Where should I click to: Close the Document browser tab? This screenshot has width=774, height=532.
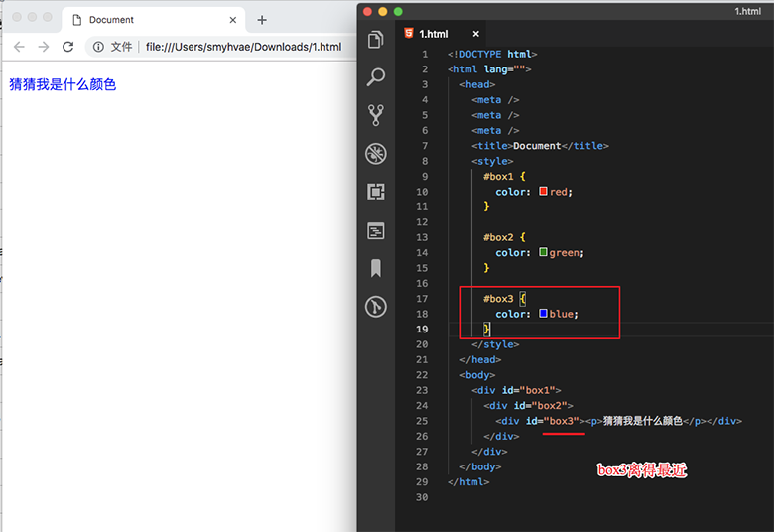pos(233,20)
